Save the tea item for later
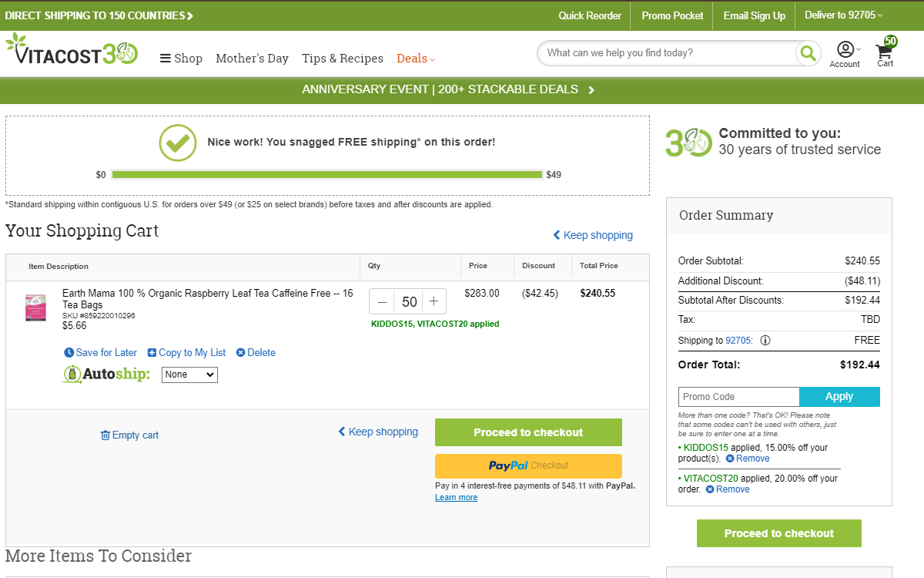This screenshot has width=924, height=578. click(100, 352)
